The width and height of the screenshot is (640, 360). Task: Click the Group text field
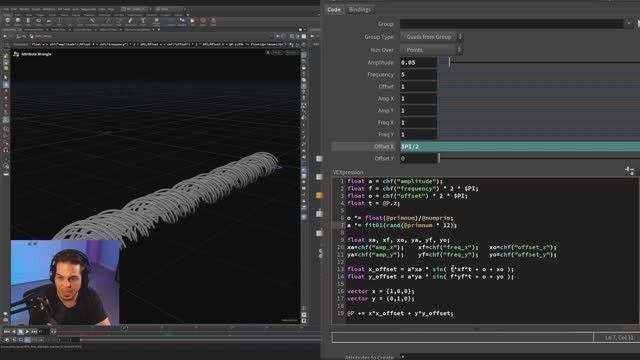pyautogui.click(x=511, y=24)
